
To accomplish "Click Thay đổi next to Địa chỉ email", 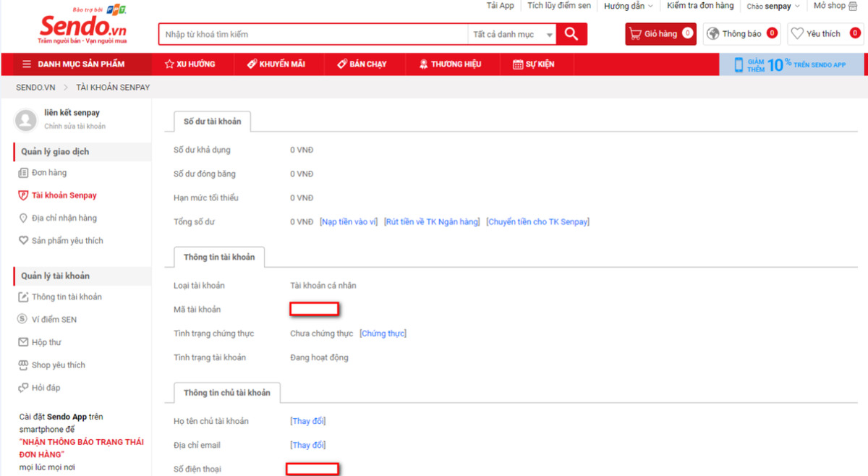I will [308, 445].
